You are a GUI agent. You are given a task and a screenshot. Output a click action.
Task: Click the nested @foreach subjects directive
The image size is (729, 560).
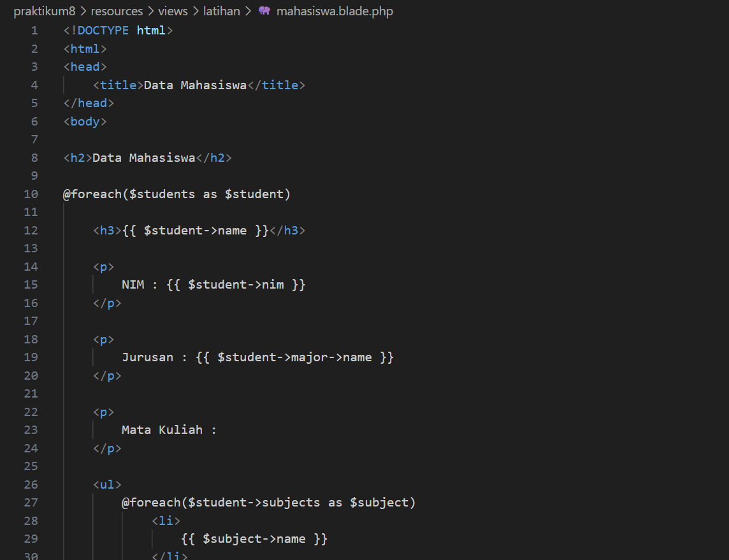(x=268, y=503)
